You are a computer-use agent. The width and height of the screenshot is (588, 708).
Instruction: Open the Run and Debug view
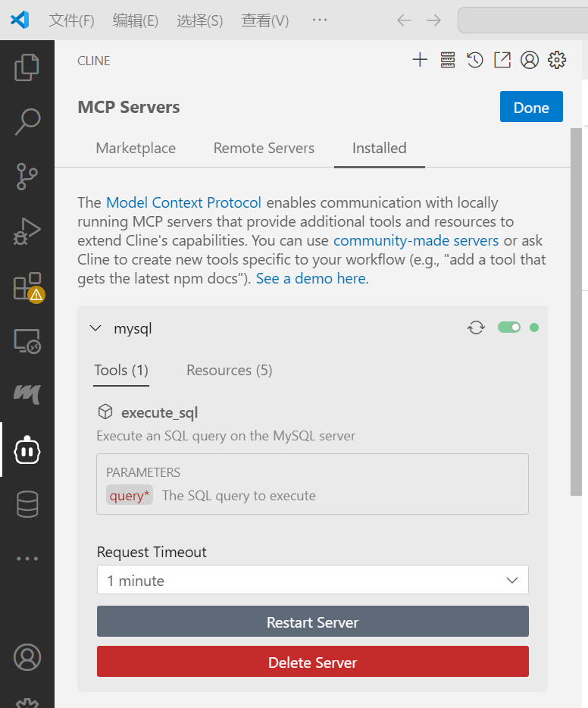point(27,231)
